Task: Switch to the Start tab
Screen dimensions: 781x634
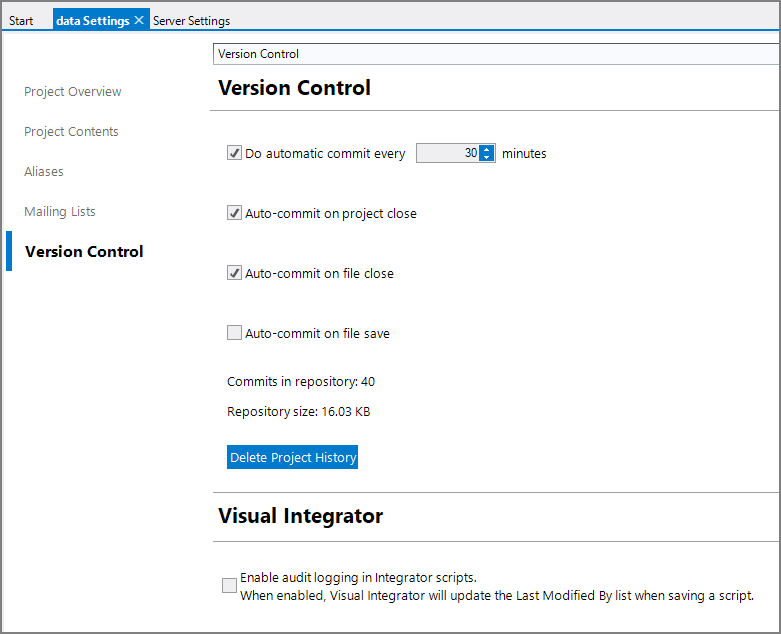Action: (x=21, y=21)
